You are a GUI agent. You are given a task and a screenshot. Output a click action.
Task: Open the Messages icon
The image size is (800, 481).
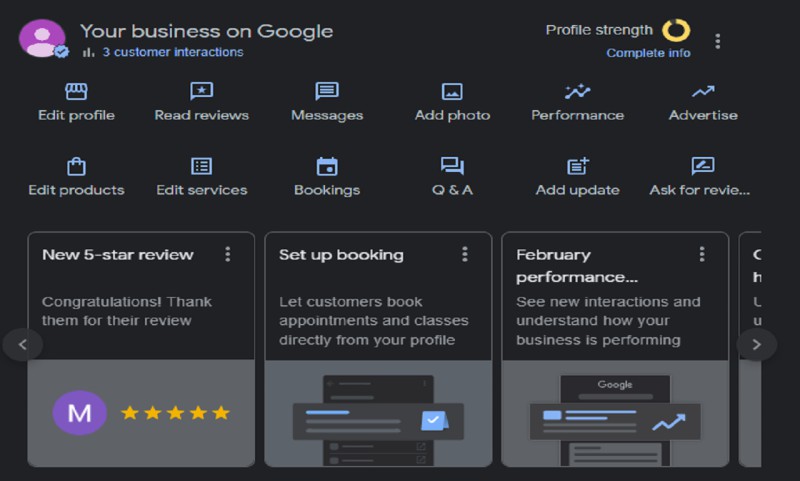[x=327, y=91]
